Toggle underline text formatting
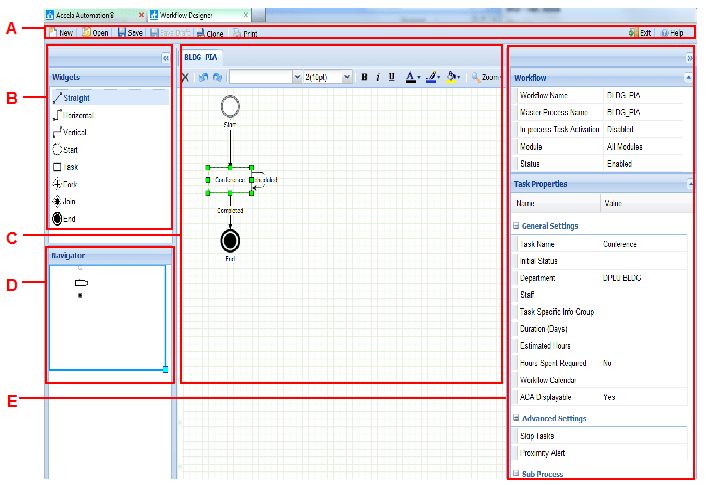706x485 pixels. [x=391, y=77]
